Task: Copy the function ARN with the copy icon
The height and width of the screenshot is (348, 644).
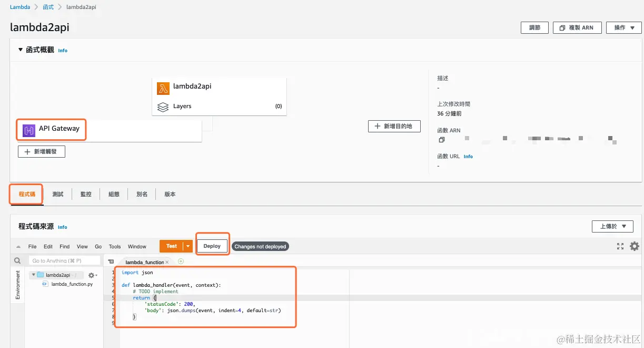Action: point(441,140)
